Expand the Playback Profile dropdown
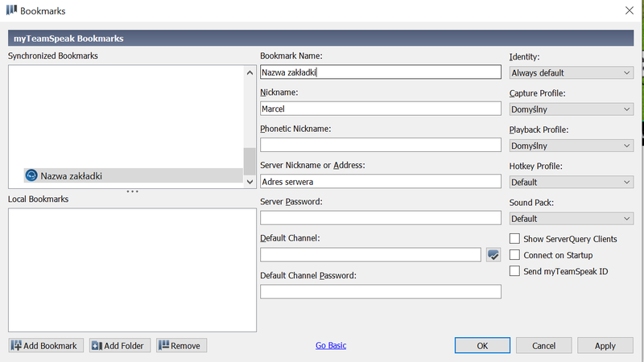Screen dimensions: 644x362 click(572, 146)
